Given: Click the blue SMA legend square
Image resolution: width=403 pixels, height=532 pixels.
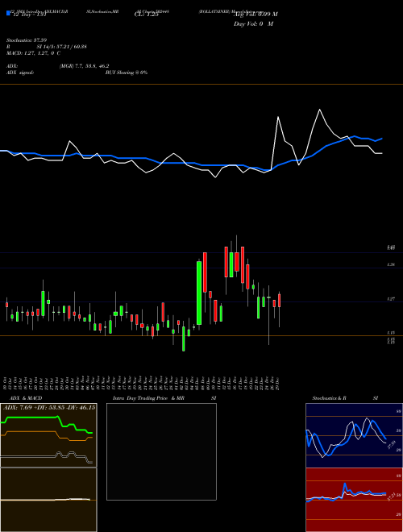Looking at the screenshot, I should coord(9,13).
